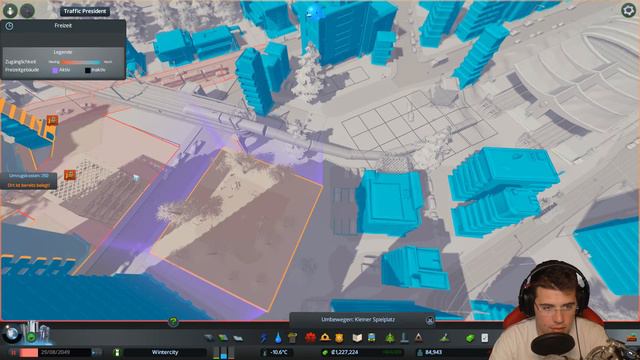Click the first round button beside Traffic President
This screenshot has width=640, height=360.
coord(10,10)
